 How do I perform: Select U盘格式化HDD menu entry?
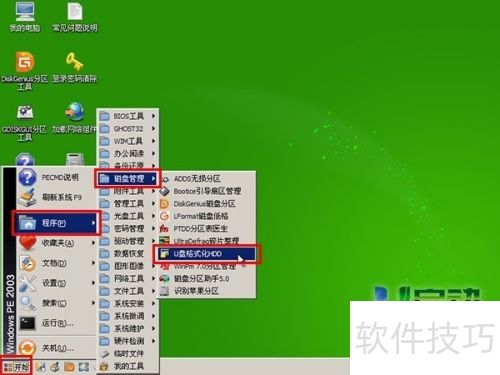click(207, 254)
